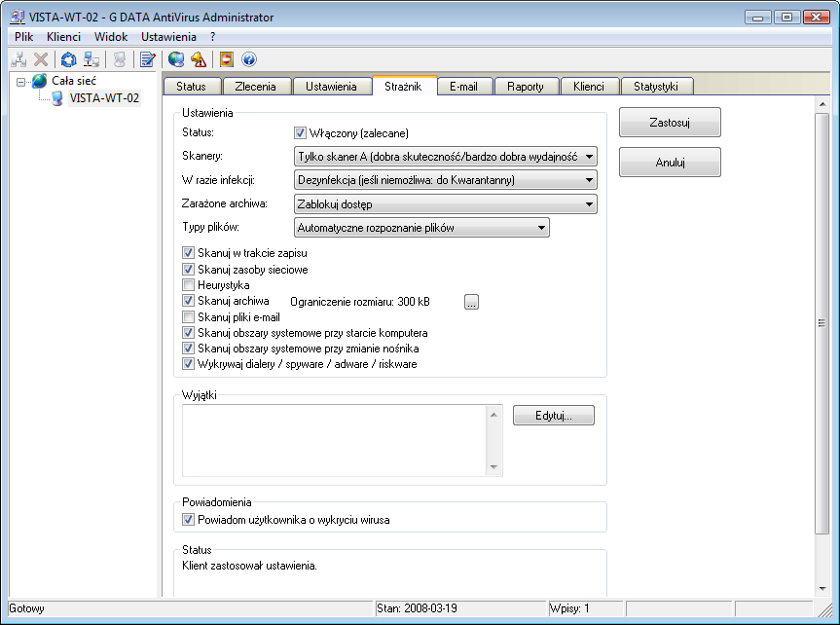
Task: Toggle Skanuj w trakcie zapisu checkbox
Action: point(188,253)
